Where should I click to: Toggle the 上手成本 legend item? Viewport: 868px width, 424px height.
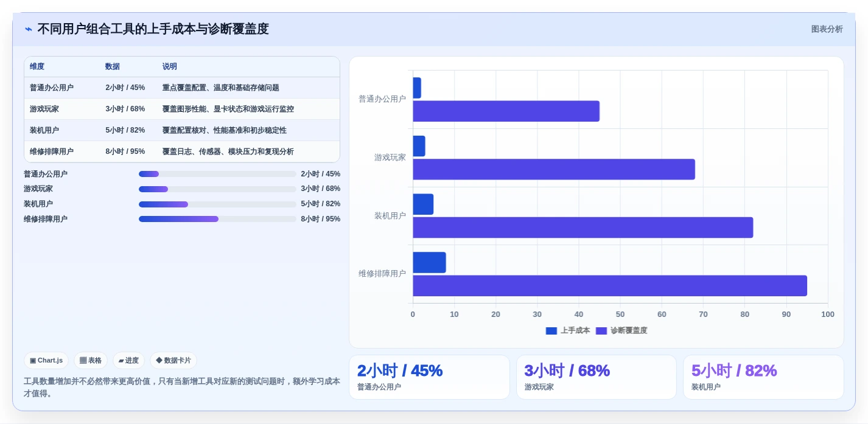pyautogui.click(x=568, y=330)
